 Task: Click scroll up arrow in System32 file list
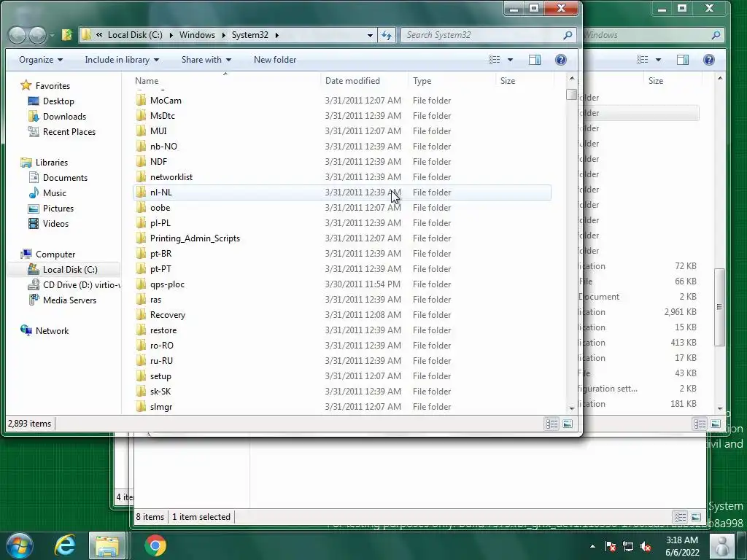tap(572, 79)
